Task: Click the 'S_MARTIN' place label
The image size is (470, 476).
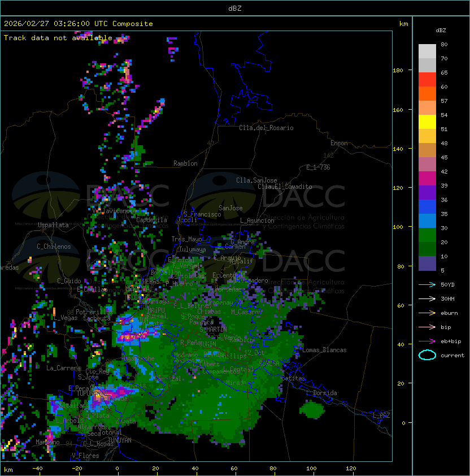Action: (x=213, y=329)
